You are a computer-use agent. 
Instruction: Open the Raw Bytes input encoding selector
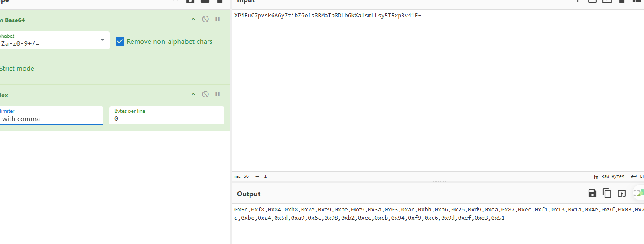pos(608,177)
